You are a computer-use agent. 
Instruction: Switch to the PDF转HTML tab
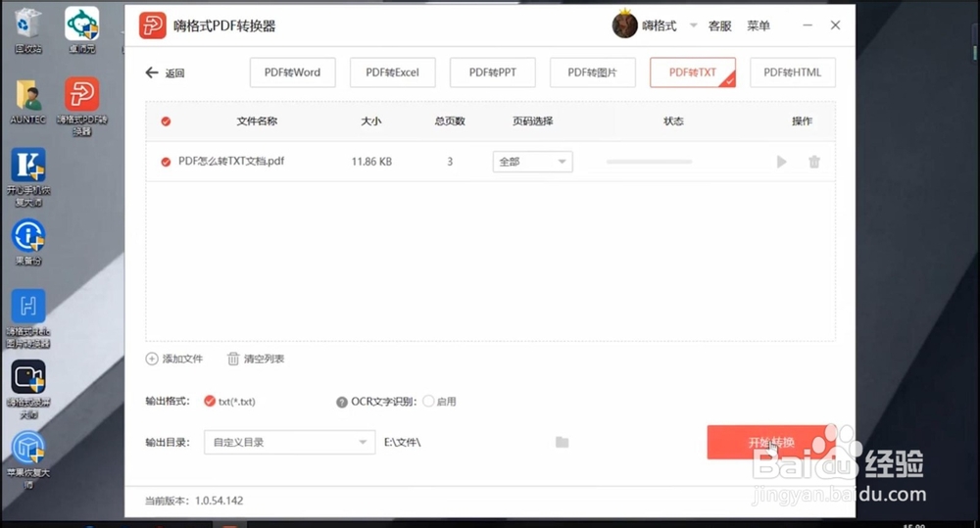[x=793, y=72]
